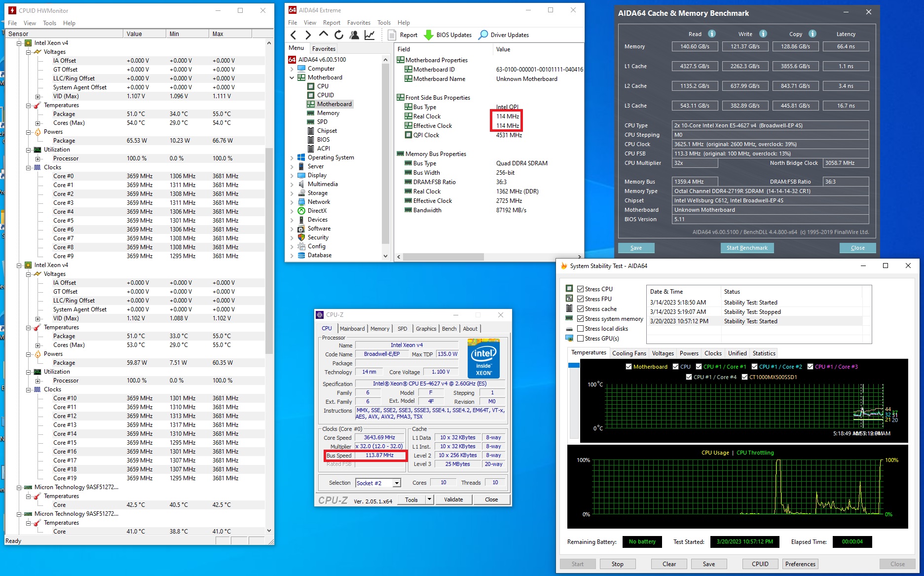Toggle the CT1000MX500SSD1 graph checkbox

[745, 377]
